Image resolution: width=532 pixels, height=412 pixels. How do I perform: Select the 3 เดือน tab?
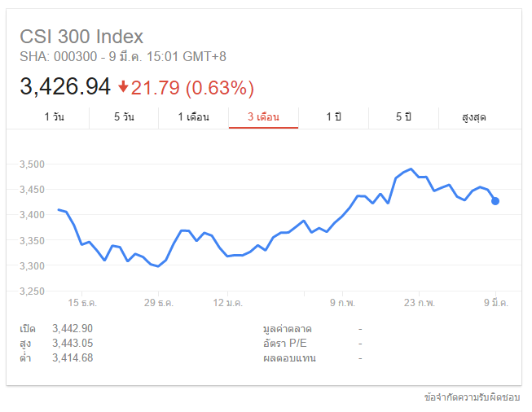click(x=264, y=117)
